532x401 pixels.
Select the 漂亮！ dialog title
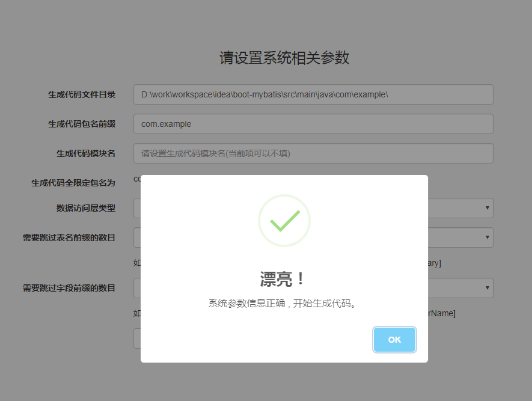[x=282, y=279]
